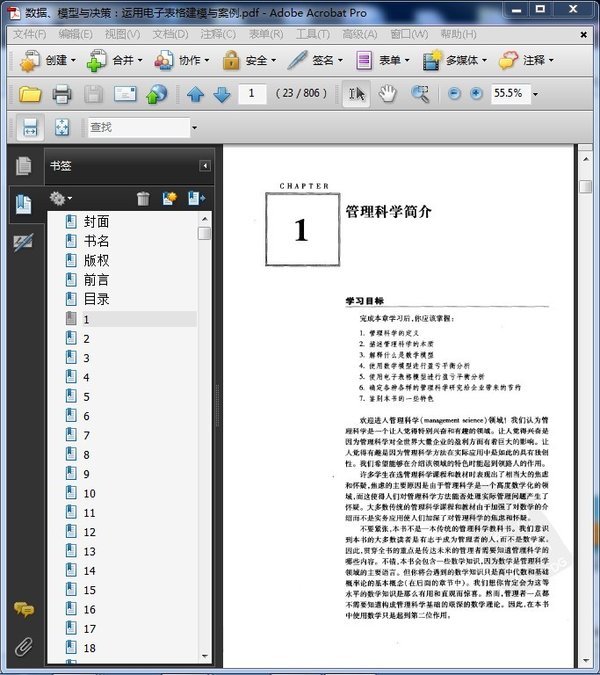Open the 注释(C) menu
The image size is (600, 675).
218,34
